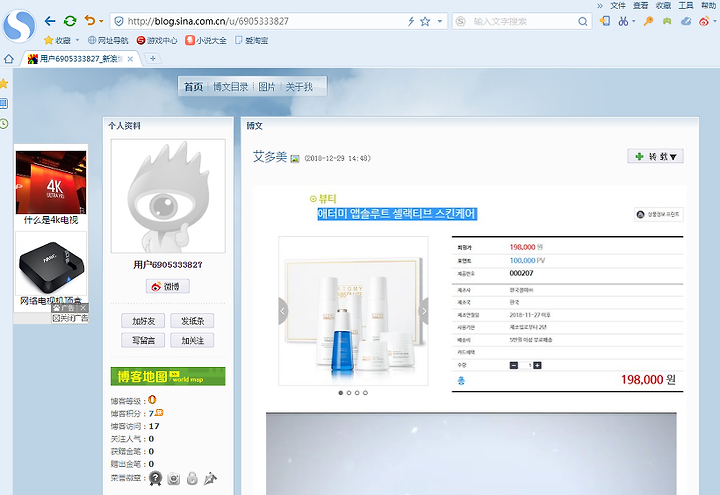Click the 收藏 favorites star bookmark

coord(57,40)
